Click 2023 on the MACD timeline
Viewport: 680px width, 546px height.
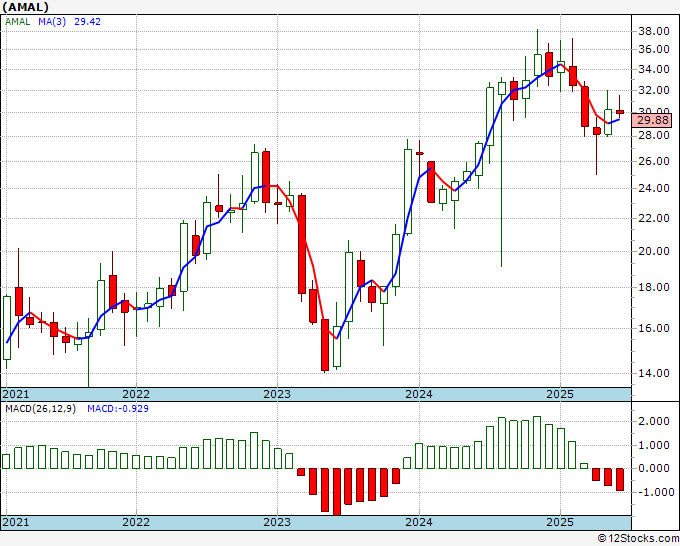[x=277, y=522]
